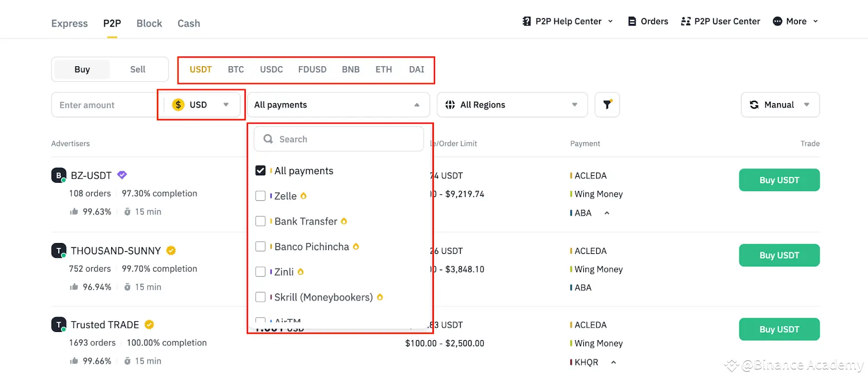Click the Orders document icon
The image size is (868, 377).
632,21
